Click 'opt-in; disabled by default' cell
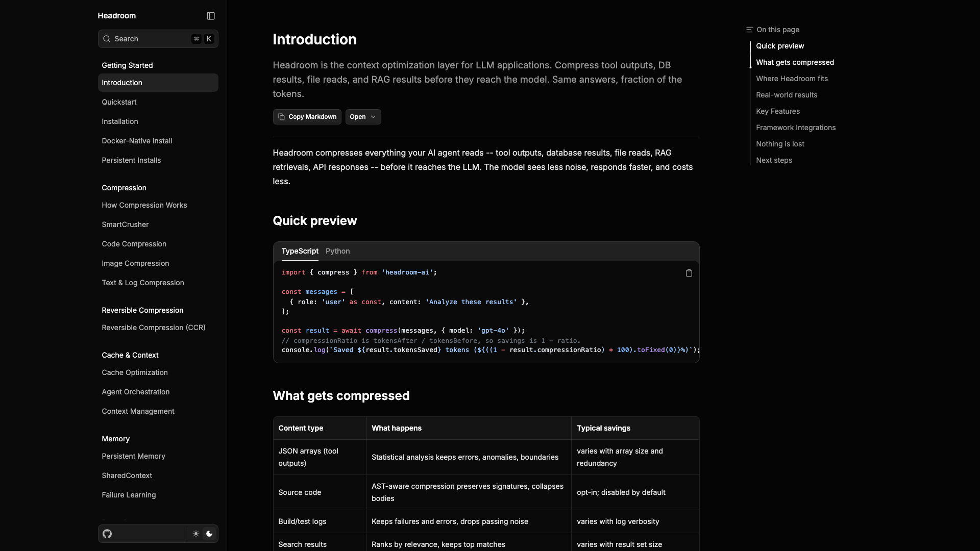 coord(635,492)
